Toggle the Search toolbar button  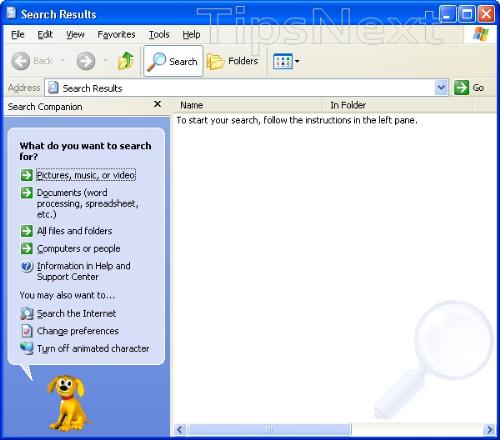point(173,61)
